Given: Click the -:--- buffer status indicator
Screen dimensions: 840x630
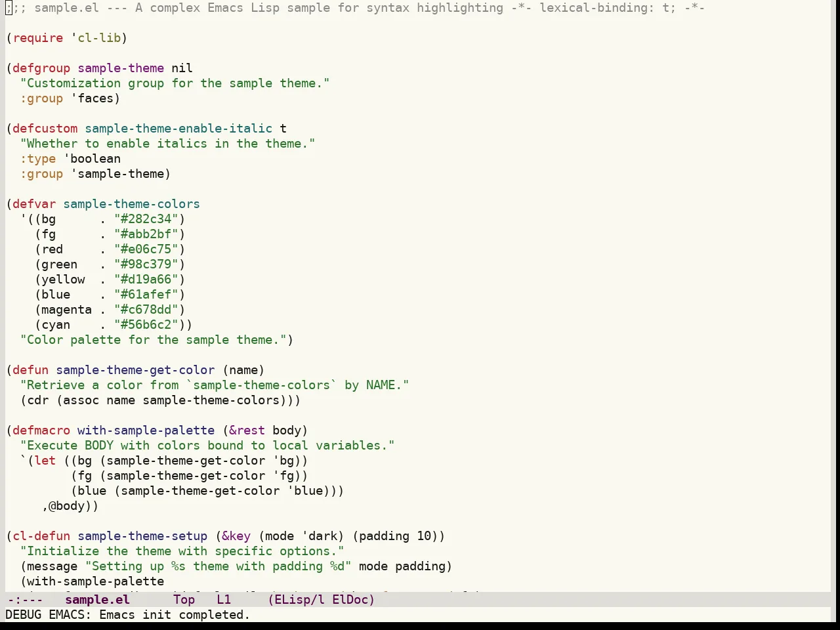Looking at the screenshot, I should (24, 599).
